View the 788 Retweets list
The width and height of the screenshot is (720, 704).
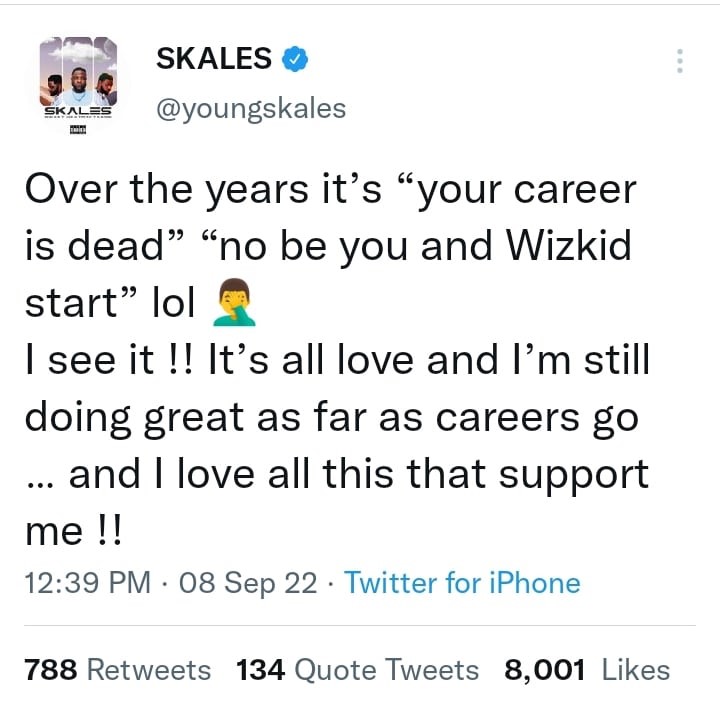pyautogui.click(x=117, y=669)
